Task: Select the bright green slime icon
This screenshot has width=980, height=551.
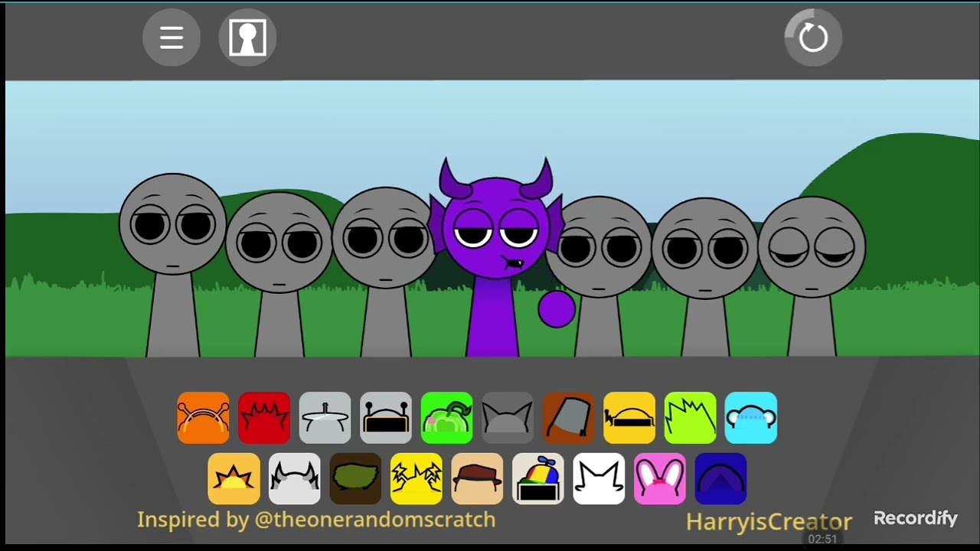Action: 446,418
